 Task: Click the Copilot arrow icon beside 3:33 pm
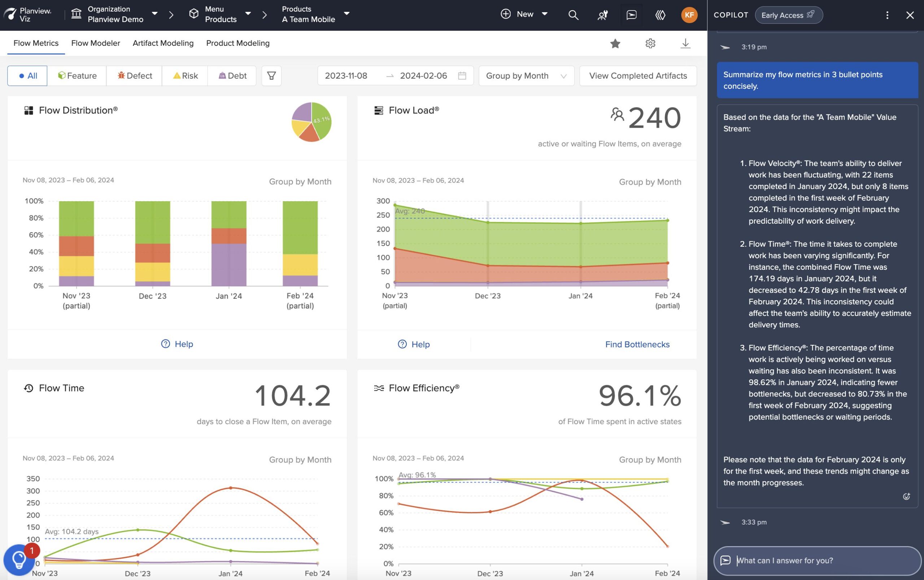[725, 523]
